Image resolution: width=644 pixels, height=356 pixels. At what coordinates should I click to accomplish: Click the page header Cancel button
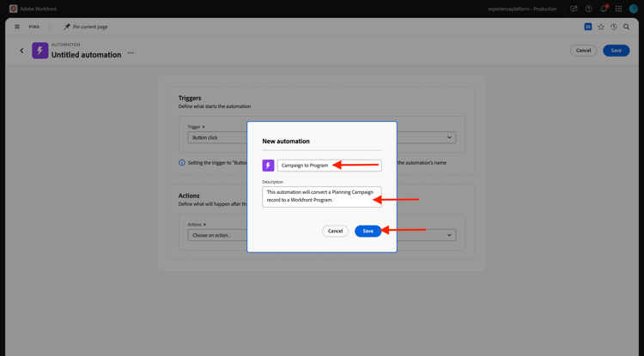click(583, 51)
